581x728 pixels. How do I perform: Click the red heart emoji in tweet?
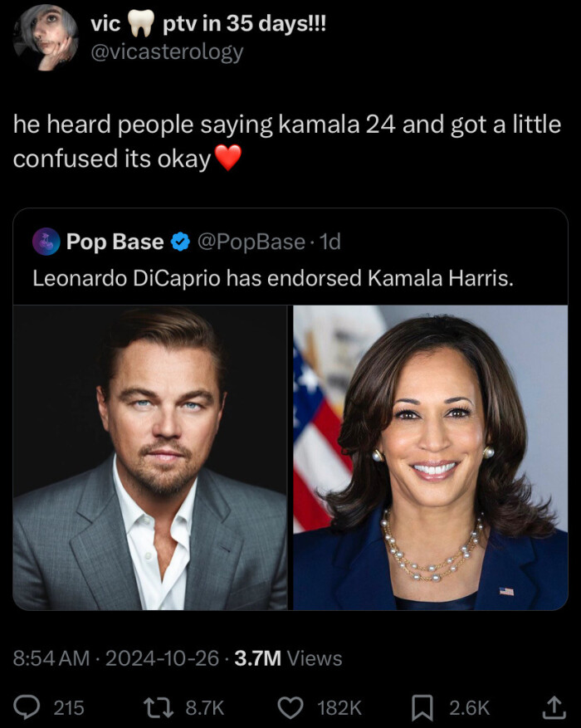[227, 157]
